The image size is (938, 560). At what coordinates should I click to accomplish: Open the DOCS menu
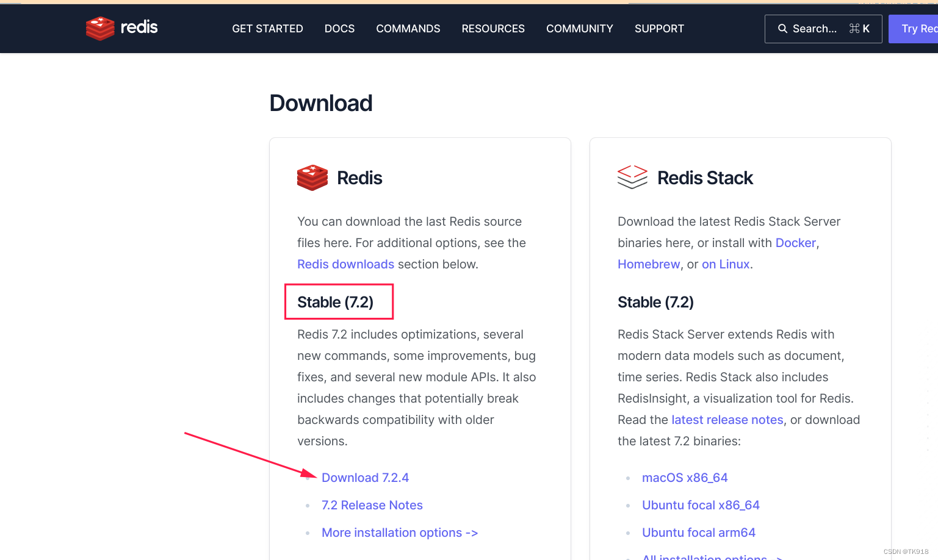click(x=339, y=29)
